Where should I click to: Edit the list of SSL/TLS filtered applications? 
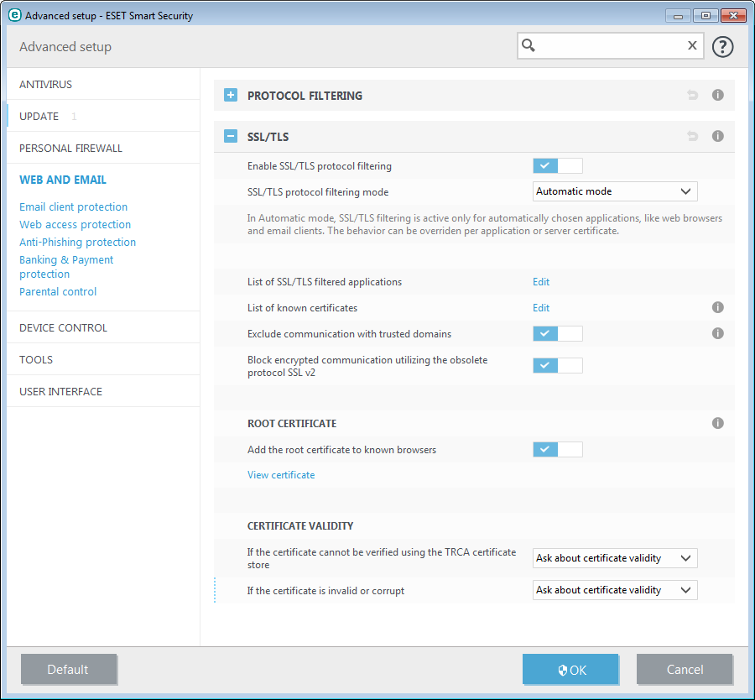(541, 281)
